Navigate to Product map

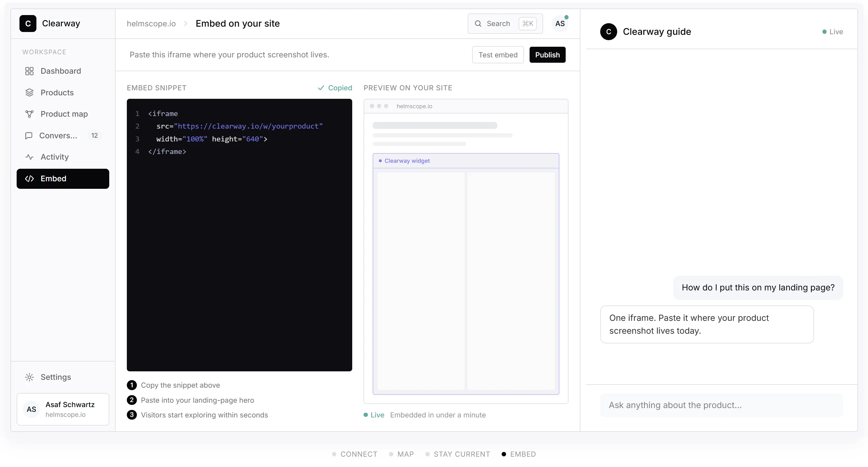pyautogui.click(x=63, y=114)
